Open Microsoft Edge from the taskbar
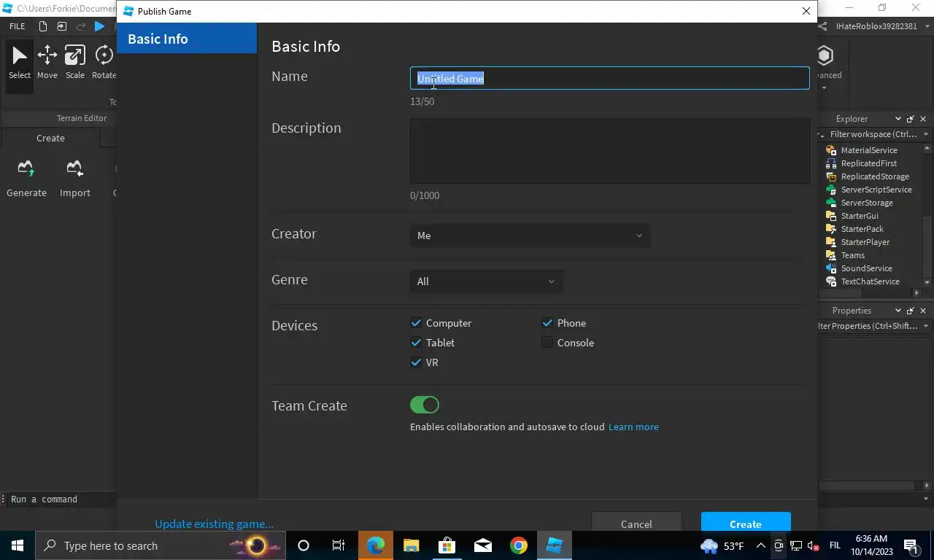The width and height of the screenshot is (934, 560). point(376,545)
